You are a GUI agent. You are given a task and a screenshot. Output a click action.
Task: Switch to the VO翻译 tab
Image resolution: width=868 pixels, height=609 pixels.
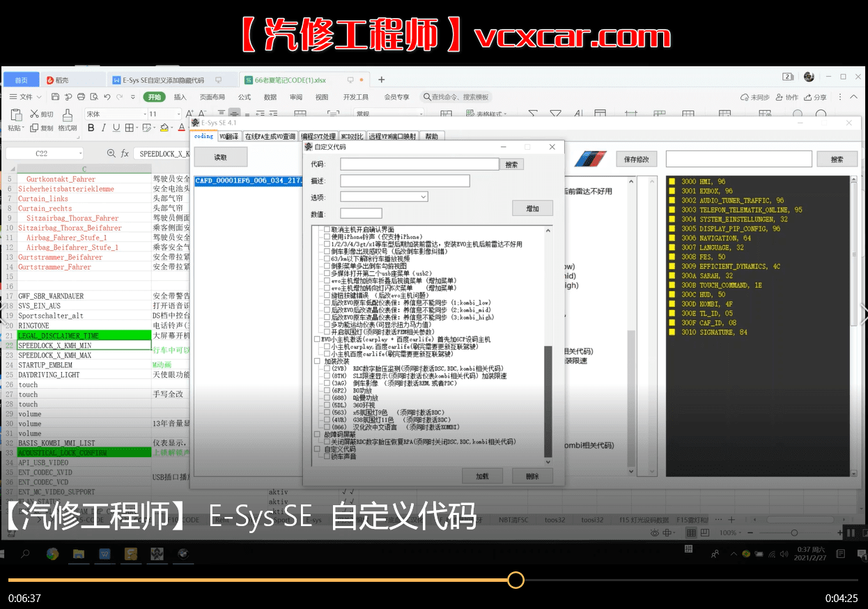tap(228, 137)
